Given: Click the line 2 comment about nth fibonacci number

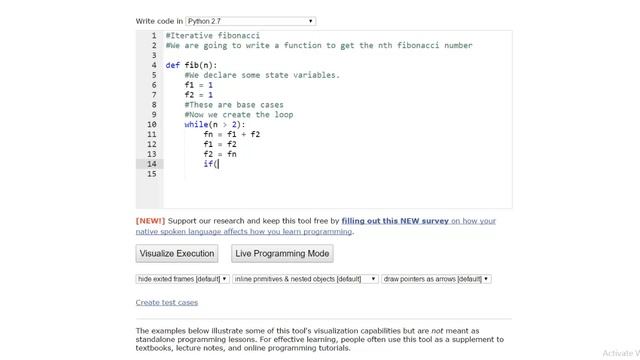Looking at the screenshot, I should click(x=319, y=45).
